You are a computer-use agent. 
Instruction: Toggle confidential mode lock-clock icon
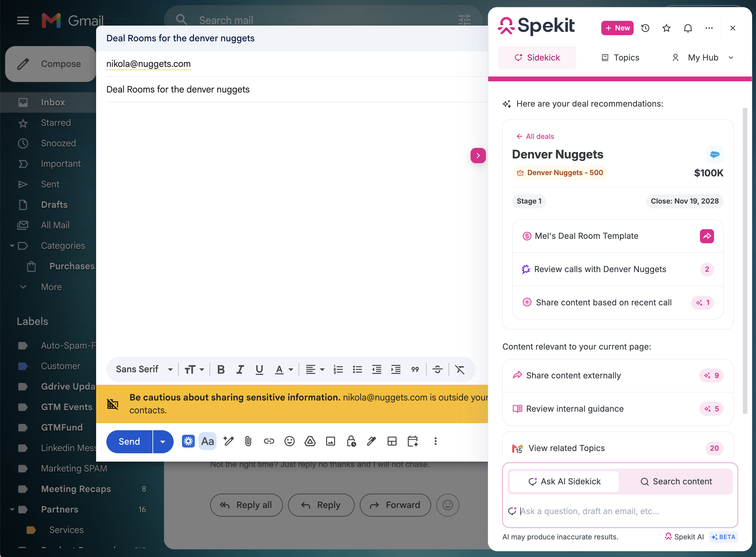point(351,441)
